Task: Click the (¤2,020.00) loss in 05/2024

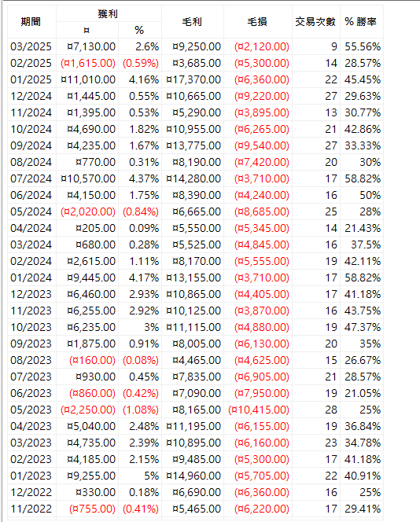Action: (87, 211)
